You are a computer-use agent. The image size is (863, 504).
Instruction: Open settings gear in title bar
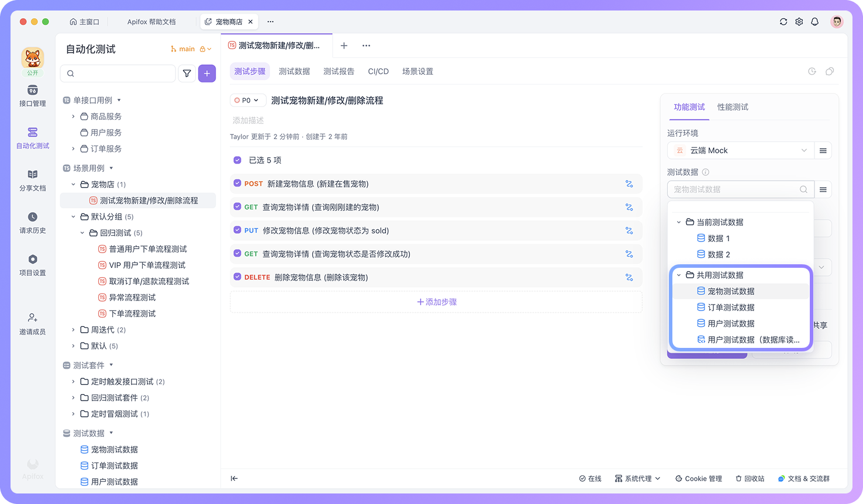[799, 22]
